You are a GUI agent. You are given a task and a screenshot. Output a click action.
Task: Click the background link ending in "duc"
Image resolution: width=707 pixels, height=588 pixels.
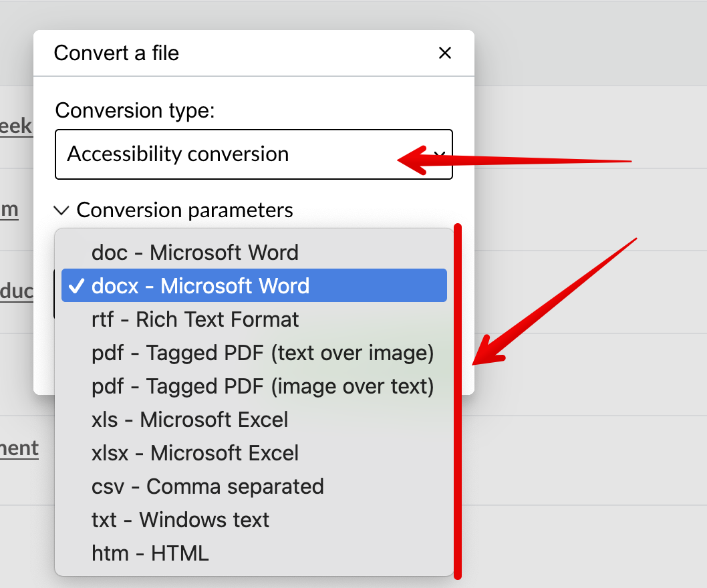[17, 291]
